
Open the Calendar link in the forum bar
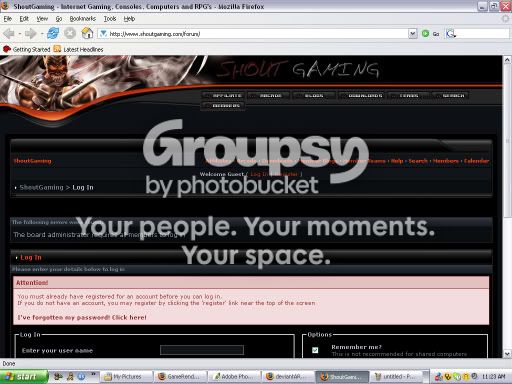click(x=476, y=161)
